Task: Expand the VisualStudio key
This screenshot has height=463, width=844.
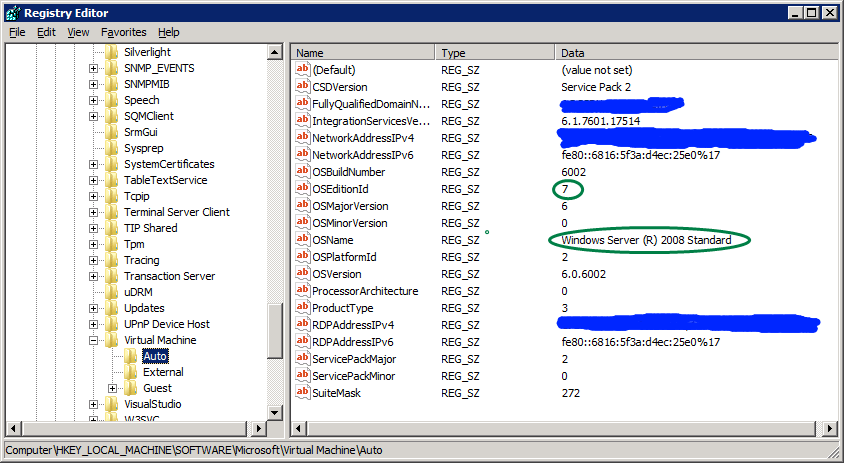Action: (x=94, y=404)
